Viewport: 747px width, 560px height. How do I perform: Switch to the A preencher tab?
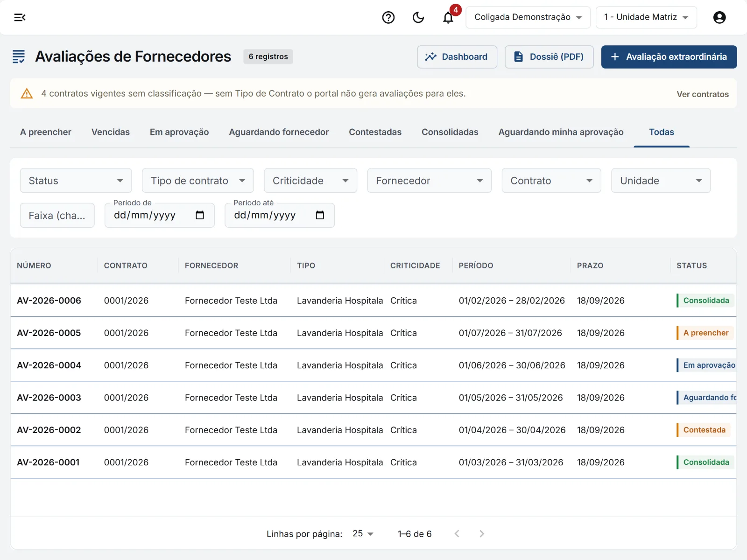[46, 132]
